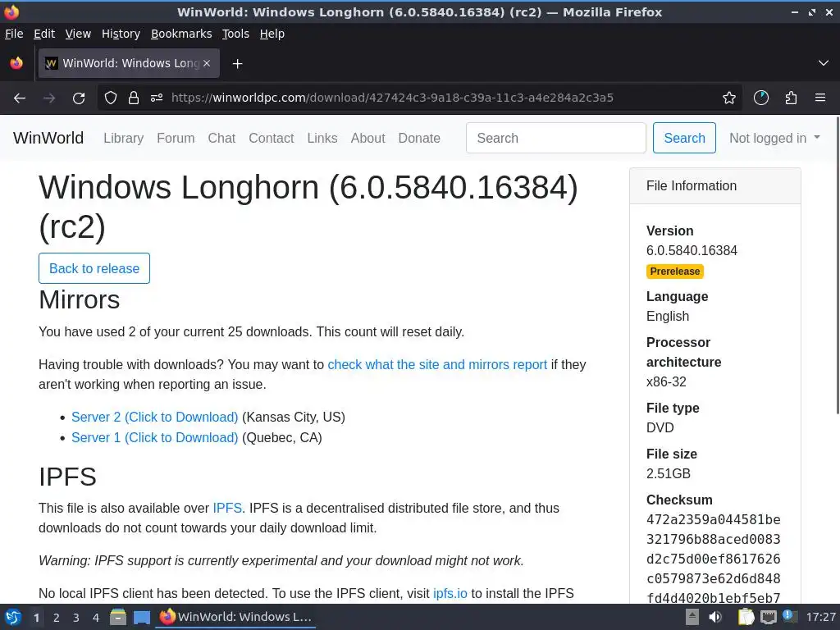
Task: Open Firefox View pinned icon in tab bar
Action: pyautogui.click(x=16, y=63)
